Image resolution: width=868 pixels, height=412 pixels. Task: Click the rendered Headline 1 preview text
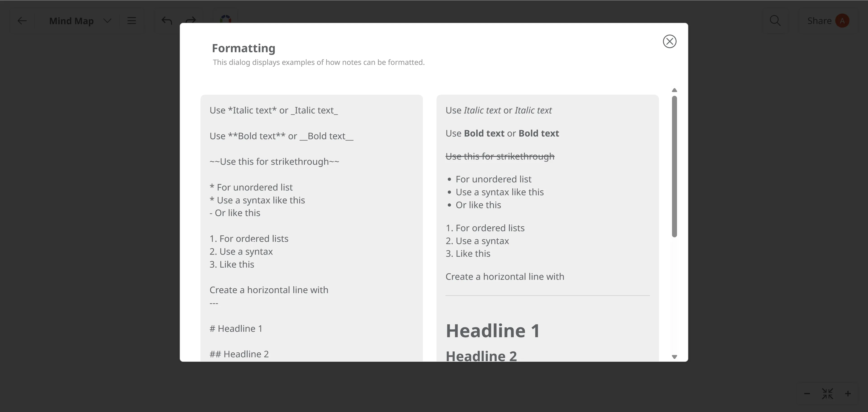493,331
